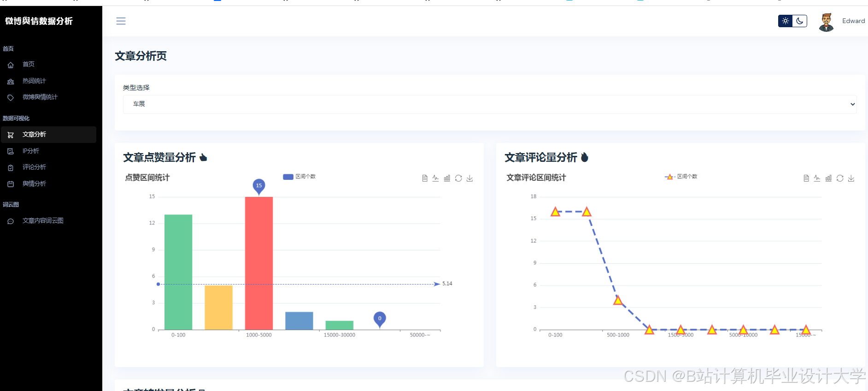This screenshot has height=391, width=868.
Task: Click the people icon beside 热词统计
Action: coord(11,82)
